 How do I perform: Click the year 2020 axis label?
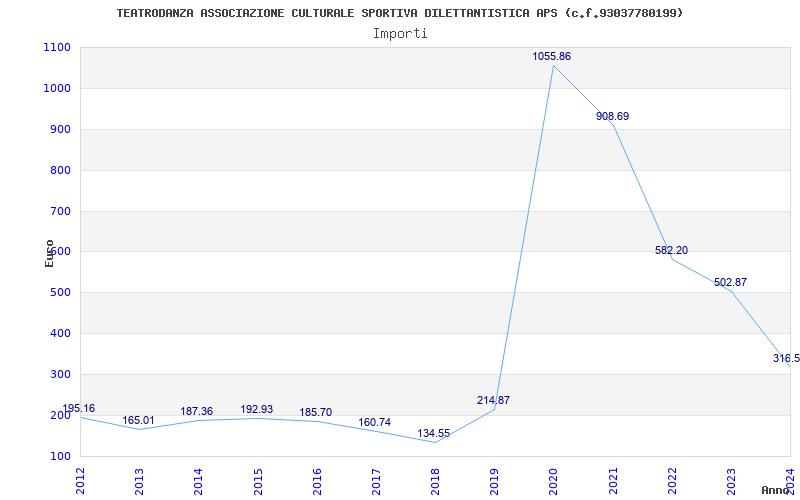point(554,481)
